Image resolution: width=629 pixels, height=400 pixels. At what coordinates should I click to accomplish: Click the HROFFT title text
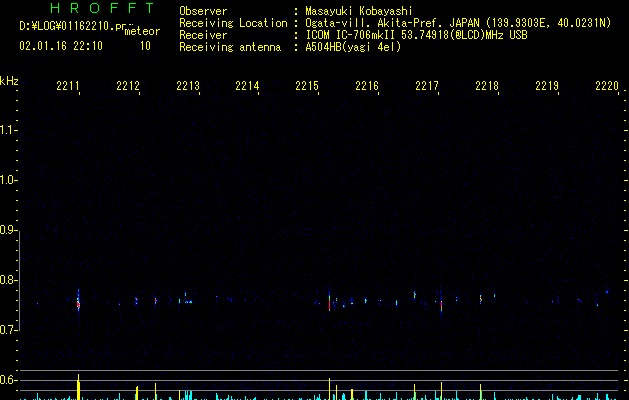coord(102,8)
